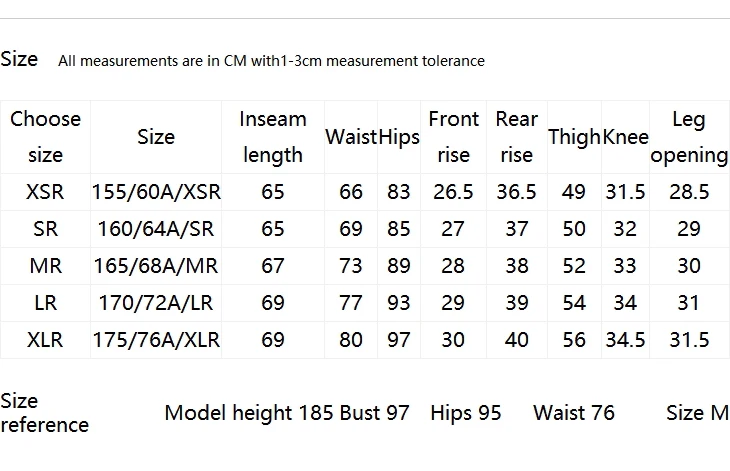The height and width of the screenshot is (471, 730).
Task: Click the Hips 95 reference text
Action: point(466,413)
